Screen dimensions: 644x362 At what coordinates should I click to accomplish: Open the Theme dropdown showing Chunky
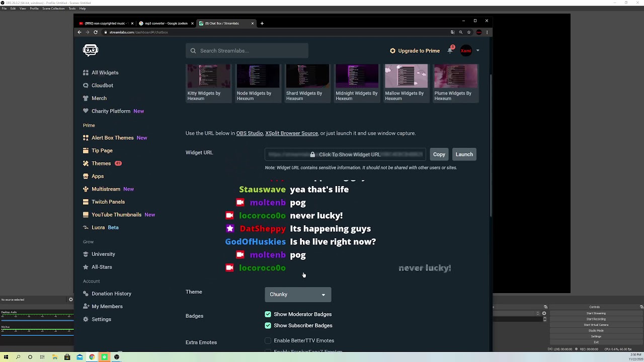[298, 295]
